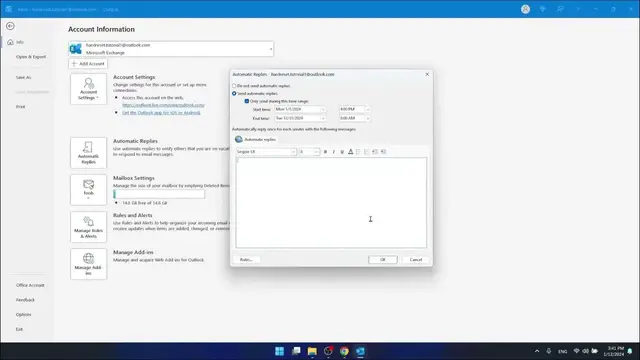Open the ENG language indicator

562,351
